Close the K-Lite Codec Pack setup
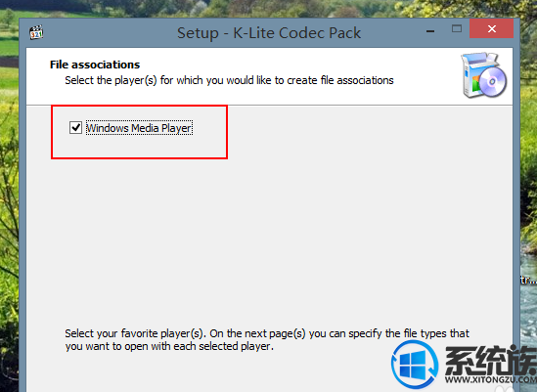The image size is (537, 392). tap(491, 28)
